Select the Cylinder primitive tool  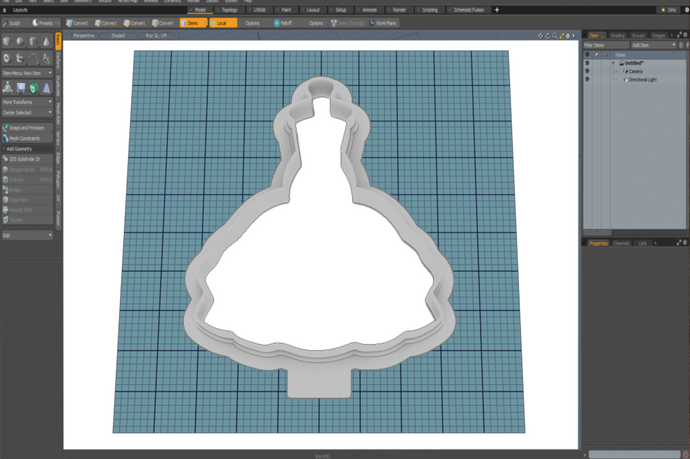pos(33,41)
